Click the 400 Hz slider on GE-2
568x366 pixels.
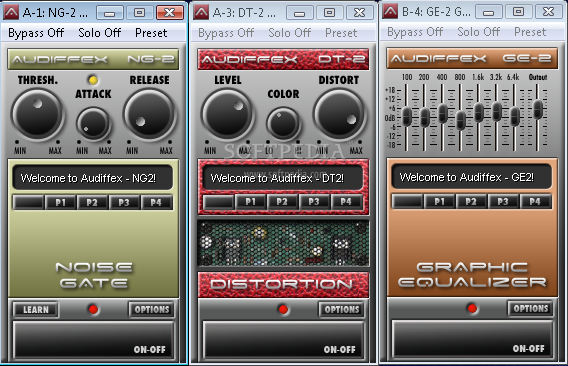pyautogui.click(x=442, y=113)
